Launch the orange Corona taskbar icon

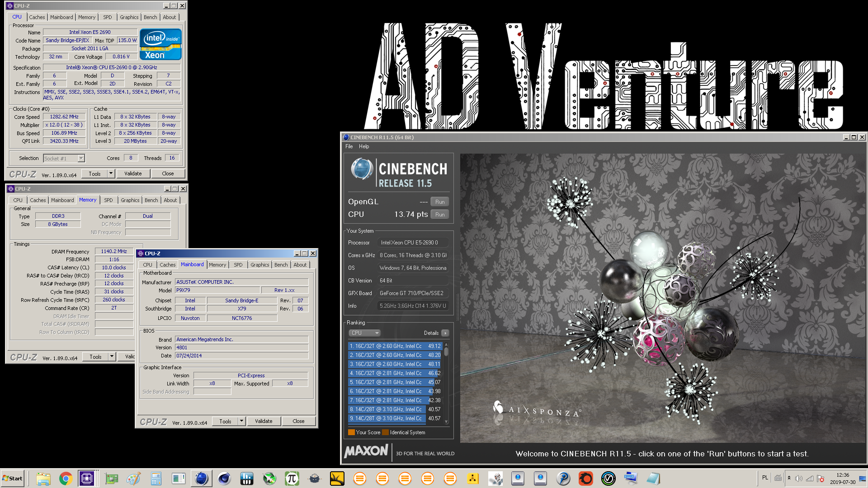pyautogui.click(x=586, y=479)
